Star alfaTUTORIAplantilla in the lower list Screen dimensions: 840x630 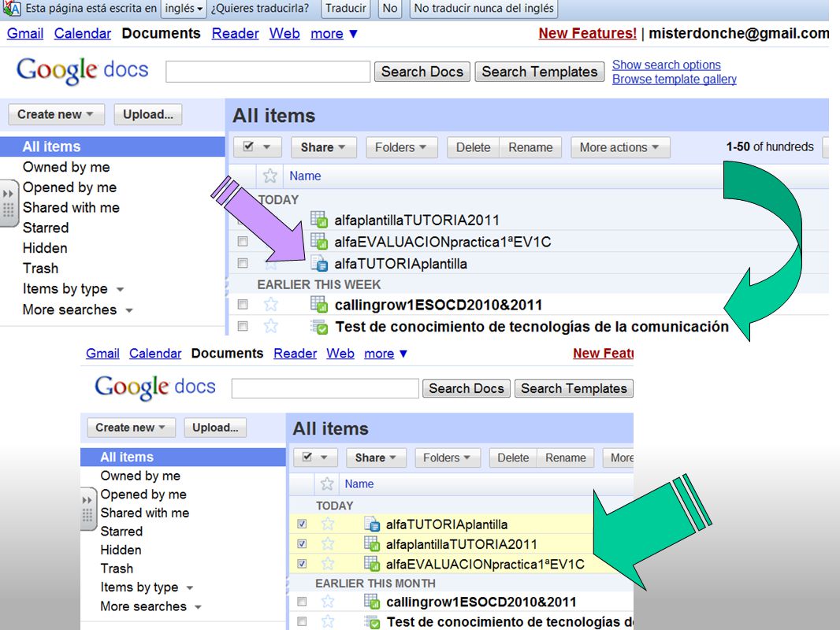click(x=328, y=524)
